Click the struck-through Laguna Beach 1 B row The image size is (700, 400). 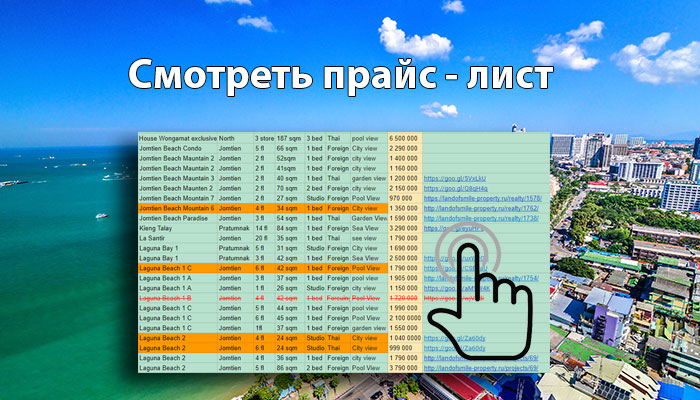(166, 298)
